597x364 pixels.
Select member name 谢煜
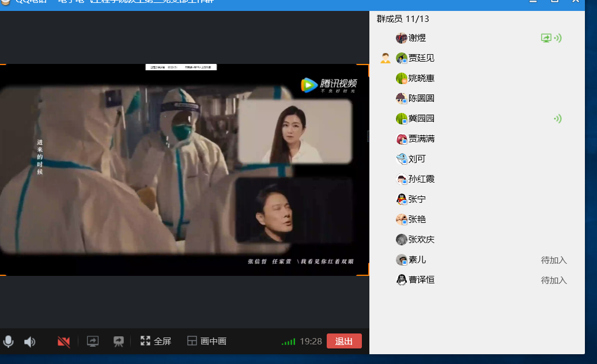(x=417, y=38)
